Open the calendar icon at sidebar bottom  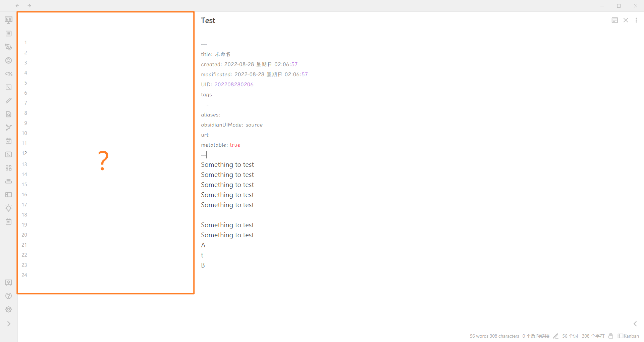pyautogui.click(x=8, y=222)
